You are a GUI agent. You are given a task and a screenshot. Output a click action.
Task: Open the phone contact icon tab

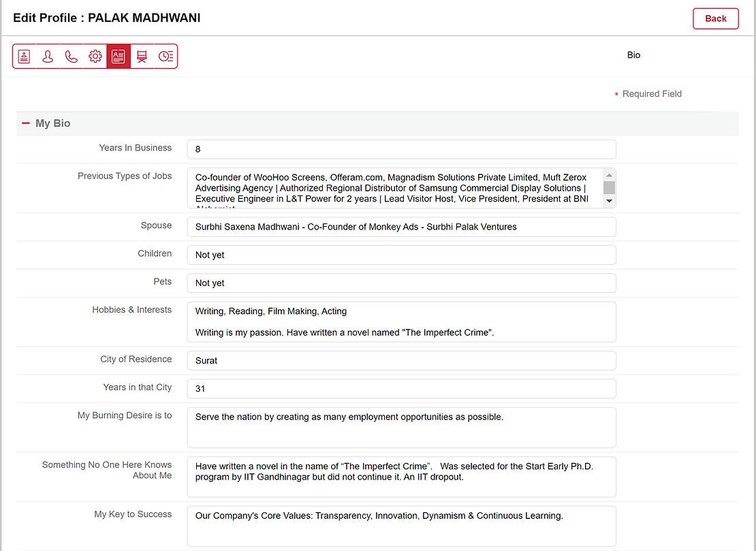coord(72,57)
